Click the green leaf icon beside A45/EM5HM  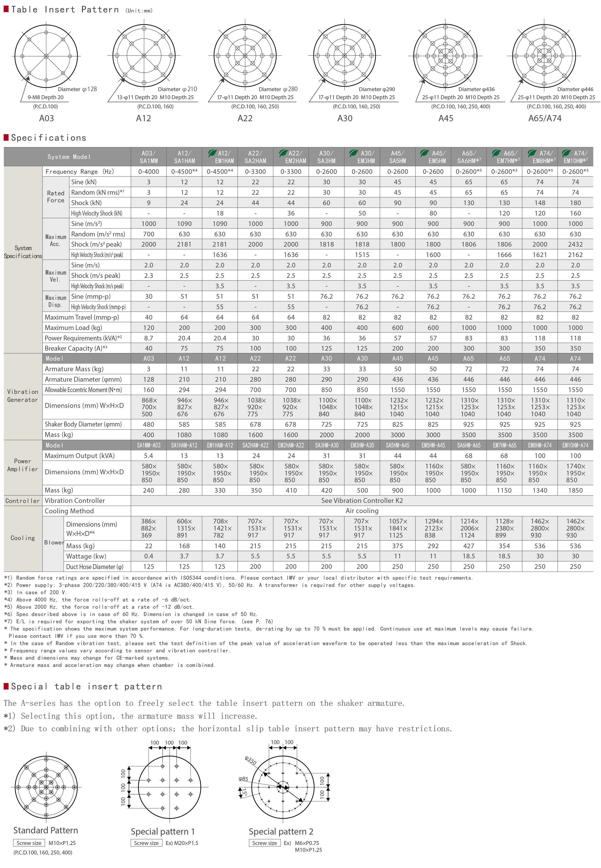425,153
